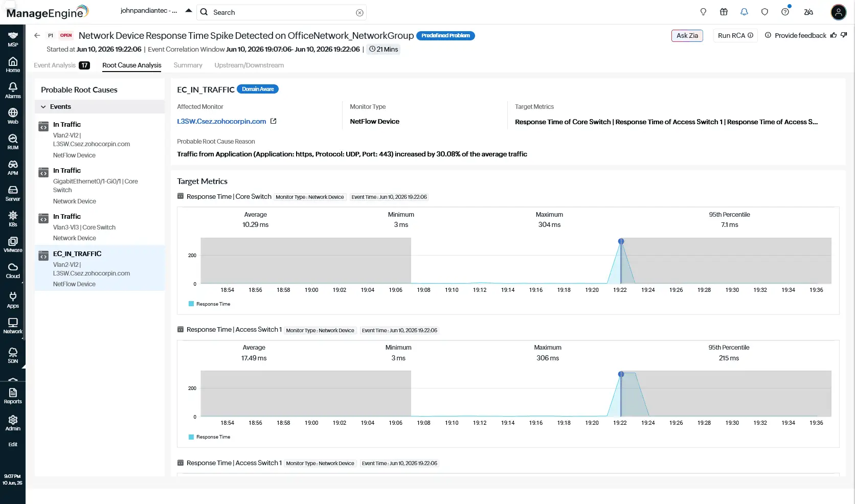Select In Traffic Vlan2-Vl2 NetFlow event
This screenshot has height=504, width=855.
(x=100, y=140)
